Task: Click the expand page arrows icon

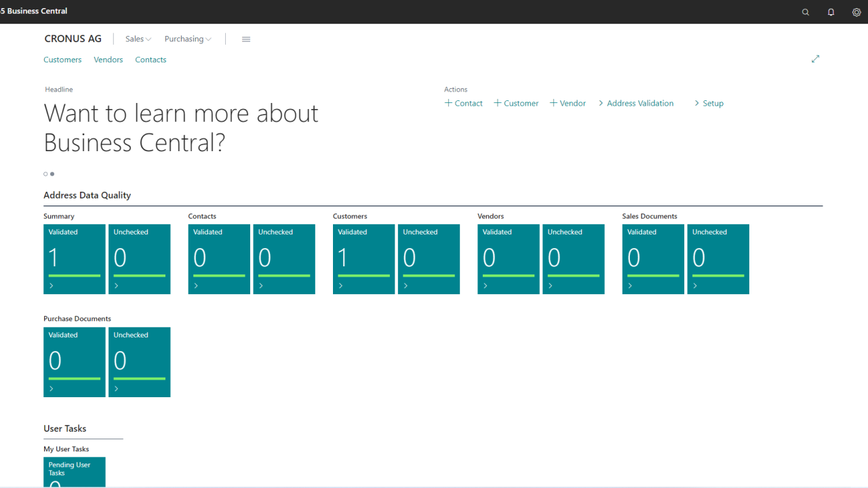Action: [x=816, y=59]
